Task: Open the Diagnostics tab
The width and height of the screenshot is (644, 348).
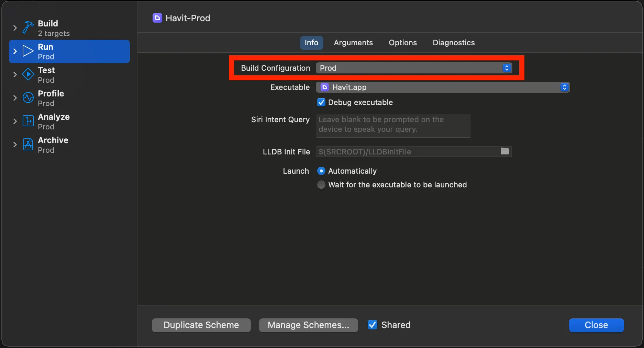Action: click(x=453, y=43)
